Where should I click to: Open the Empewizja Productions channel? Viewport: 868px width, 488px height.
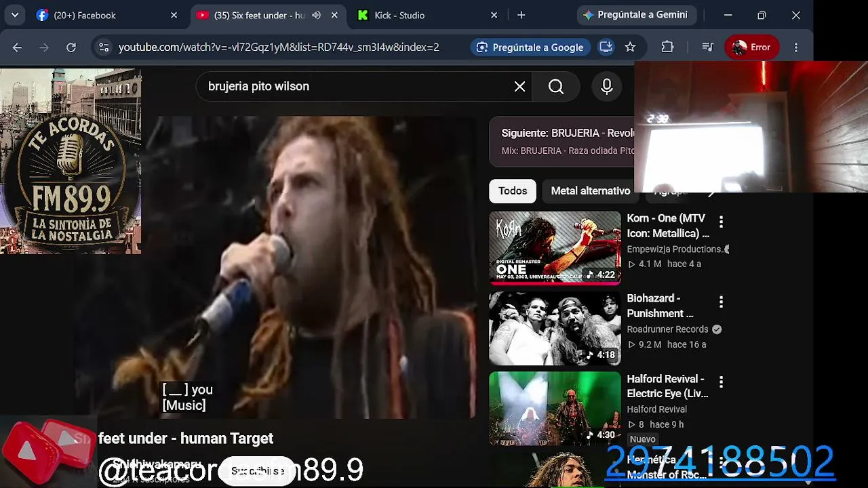coord(674,249)
